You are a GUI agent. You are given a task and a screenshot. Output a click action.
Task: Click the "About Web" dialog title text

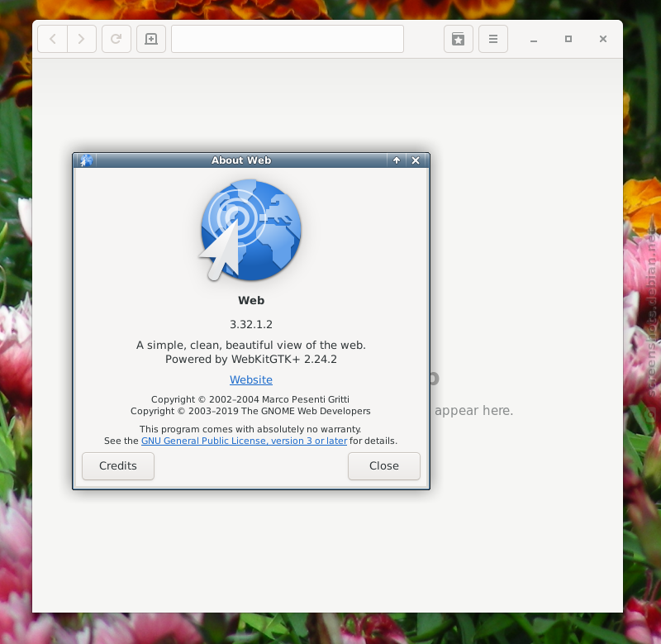coord(241,160)
